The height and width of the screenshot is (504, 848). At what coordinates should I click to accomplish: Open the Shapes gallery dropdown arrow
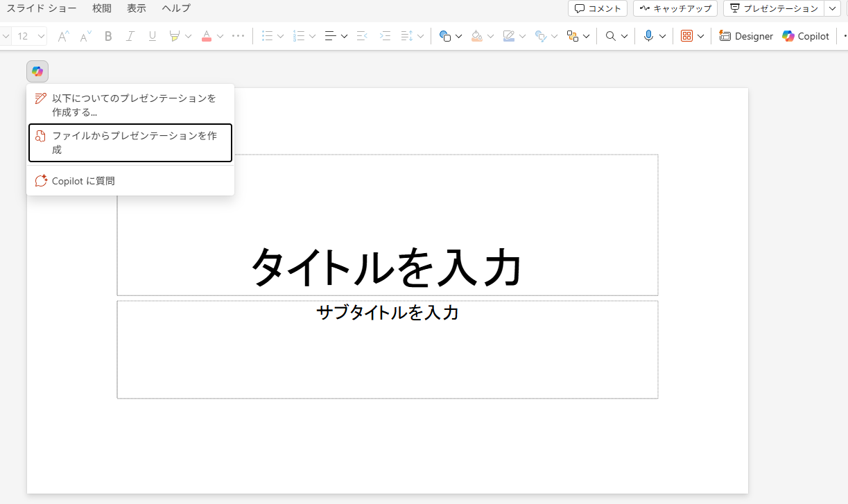[x=458, y=36]
